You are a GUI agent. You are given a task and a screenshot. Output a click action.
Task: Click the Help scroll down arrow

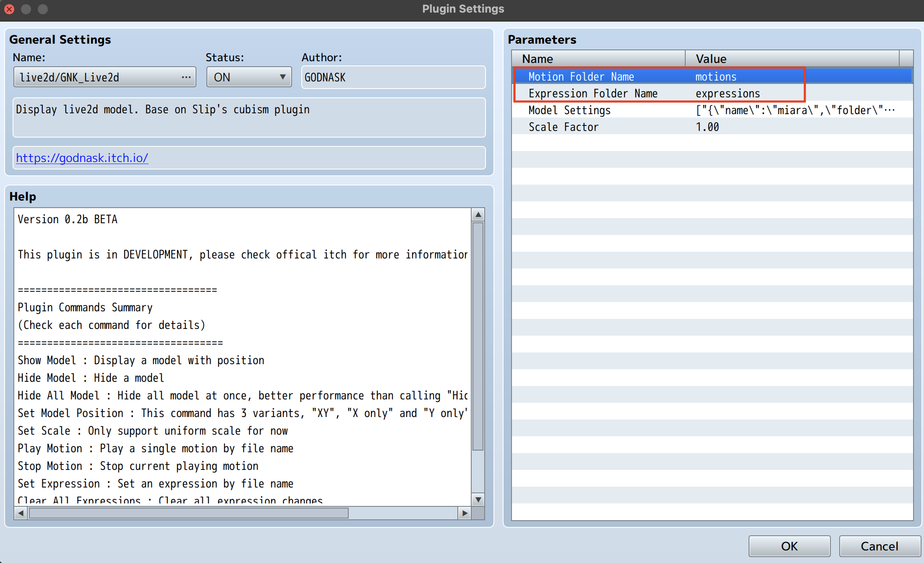pyautogui.click(x=478, y=499)
